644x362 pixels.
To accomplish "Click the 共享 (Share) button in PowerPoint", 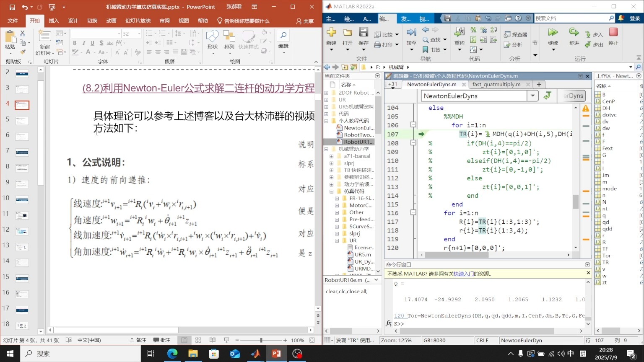I will (x=305, y=21).
